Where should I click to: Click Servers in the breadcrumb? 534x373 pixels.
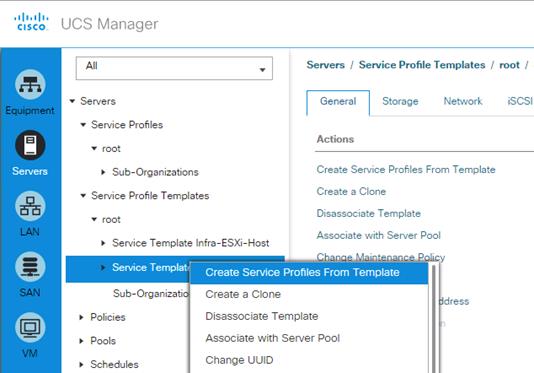326,65
